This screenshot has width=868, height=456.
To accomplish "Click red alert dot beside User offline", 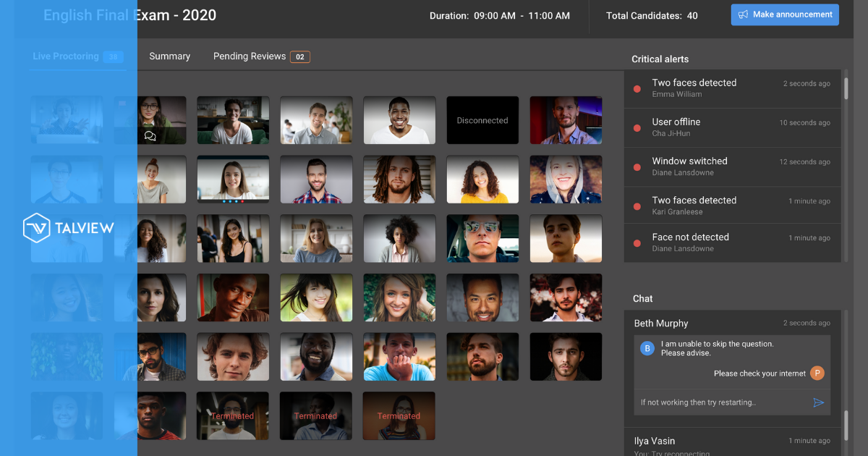I will [637, 128].
